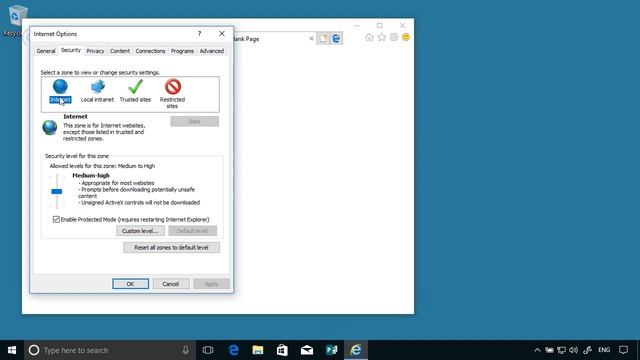This screenshot has height=360, width=640.
Task: Click the Apply button
Action: [x=211, y=284]
